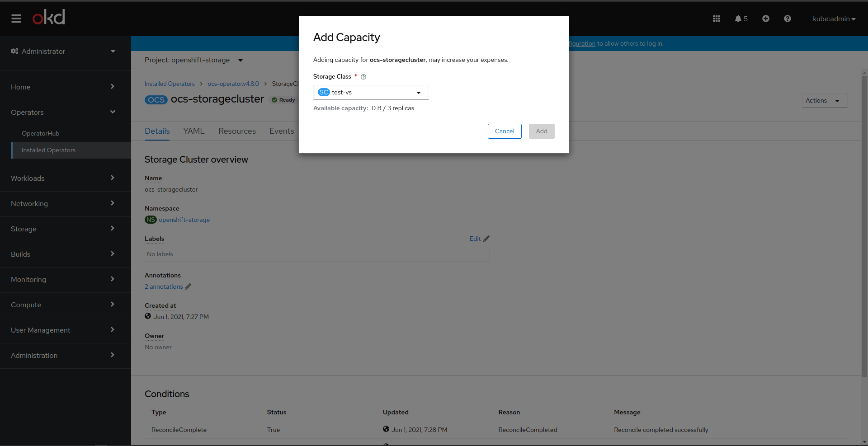Switch to the YAML tab
868x446 pixels.
click(x=194, y=131)
